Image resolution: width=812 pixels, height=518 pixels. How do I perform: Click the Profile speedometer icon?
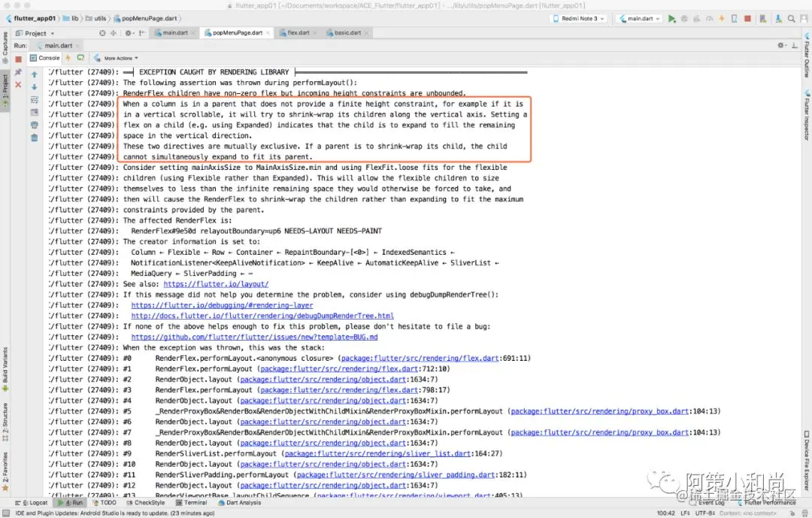click(x=709, y=19)
